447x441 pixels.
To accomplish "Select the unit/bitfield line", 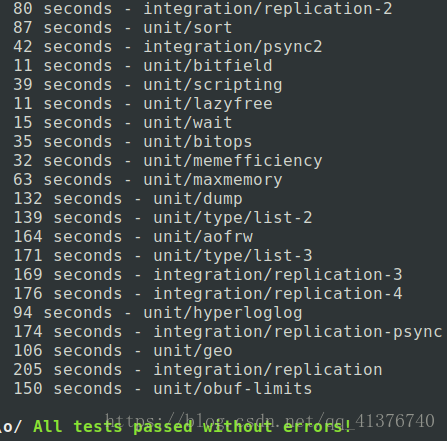I will (x=143, y=66).
